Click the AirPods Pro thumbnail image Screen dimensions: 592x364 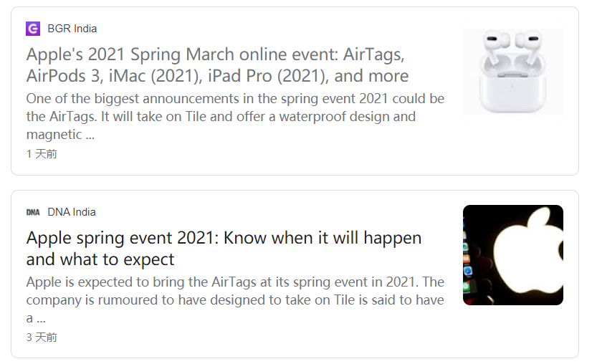[x=513, y=72]
